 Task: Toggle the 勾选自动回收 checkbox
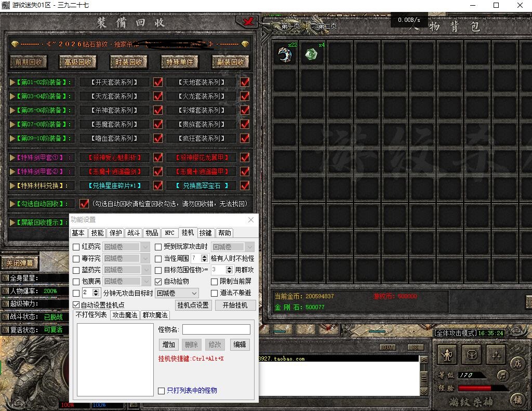coord(84,204)
